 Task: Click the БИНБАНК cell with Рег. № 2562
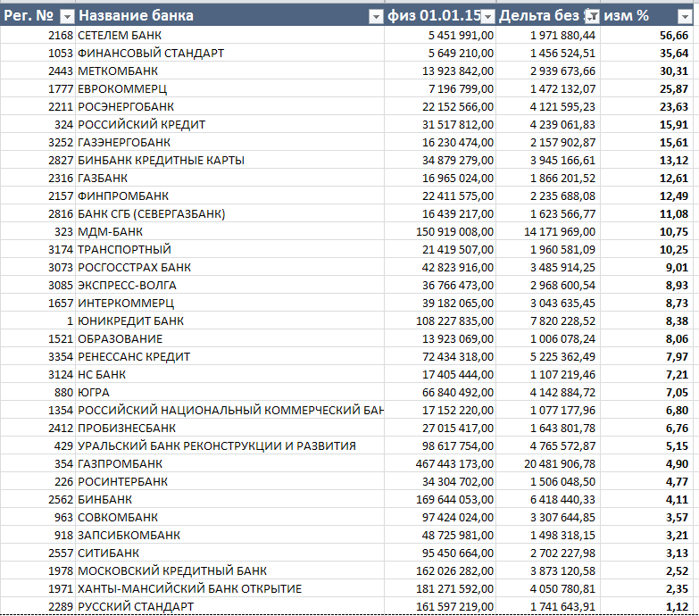click(229, 499)
